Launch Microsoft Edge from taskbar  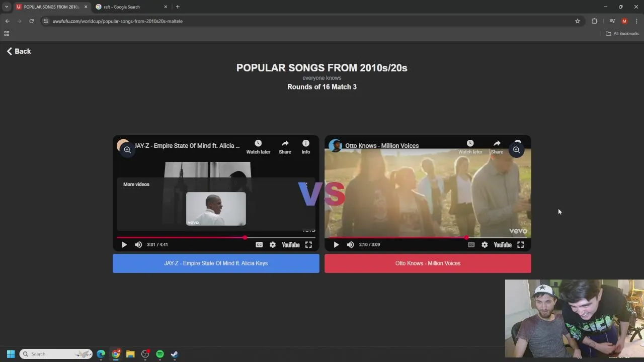pos(101,354)
